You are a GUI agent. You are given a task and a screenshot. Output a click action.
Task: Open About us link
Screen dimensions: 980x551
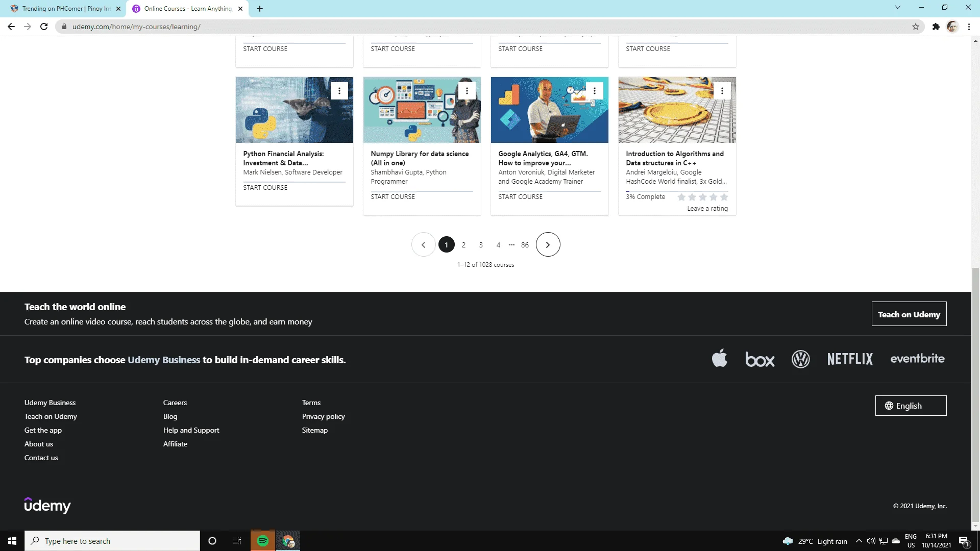(39, 444)
